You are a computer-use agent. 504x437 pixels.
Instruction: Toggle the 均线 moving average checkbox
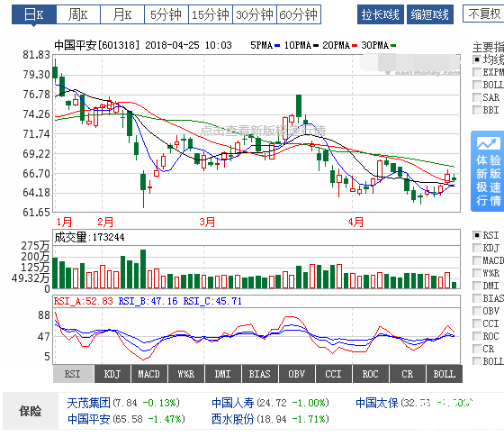click(477, 59)
